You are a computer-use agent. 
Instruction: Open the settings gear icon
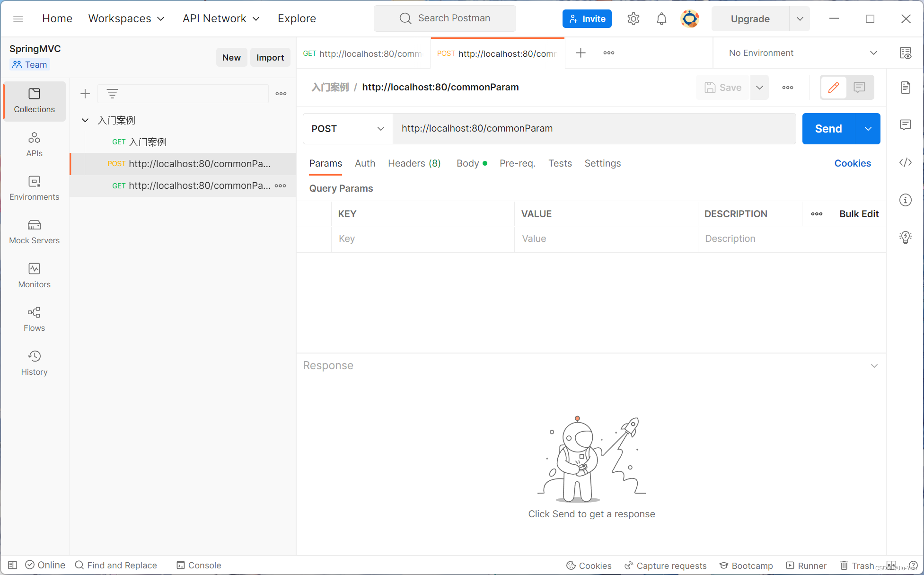tap(633, 19)
